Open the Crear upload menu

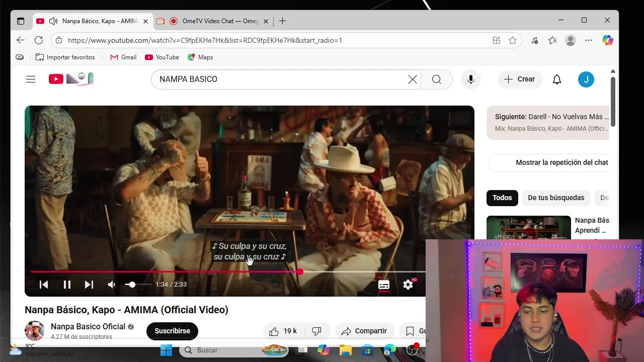520,79
